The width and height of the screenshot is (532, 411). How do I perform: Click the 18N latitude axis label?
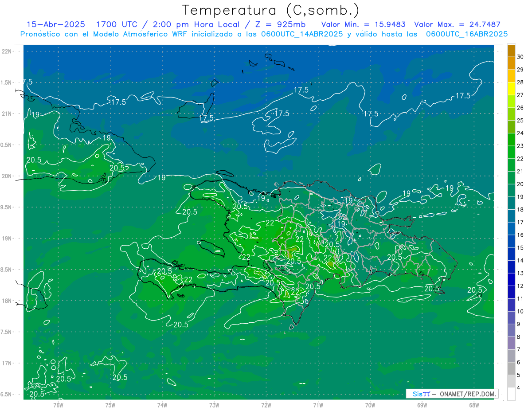(x=7, y=301)
